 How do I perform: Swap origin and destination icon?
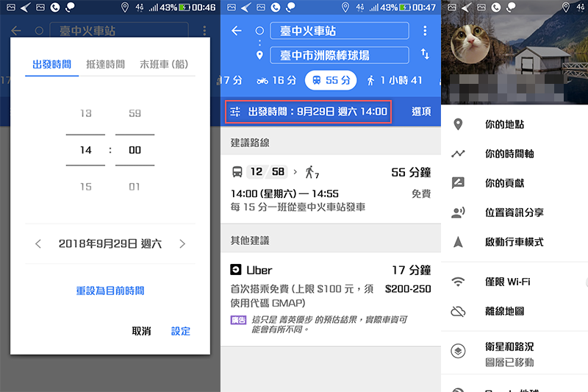tap(425, 54)
